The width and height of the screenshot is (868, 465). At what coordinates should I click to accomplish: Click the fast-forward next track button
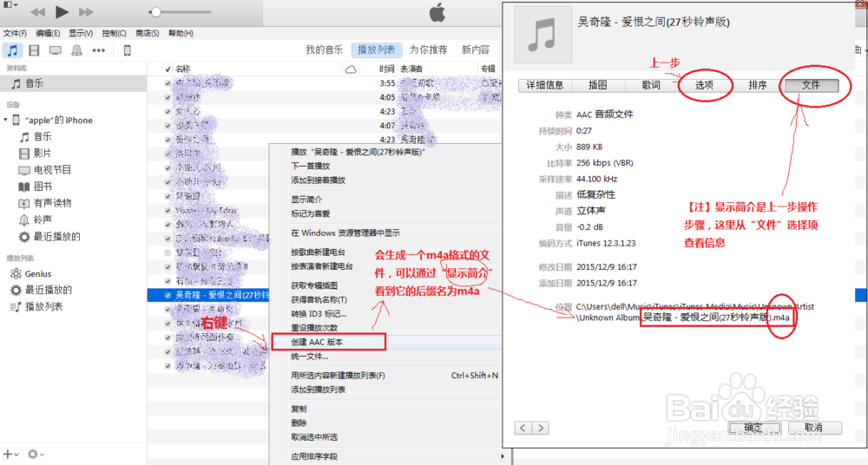click(86, 12)
